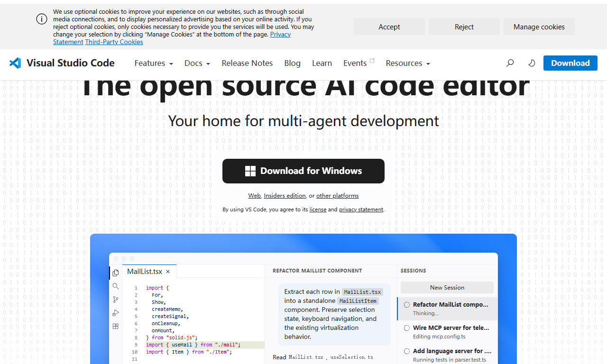Expand the Resources dropdown menu

click(x=408, y=63)
